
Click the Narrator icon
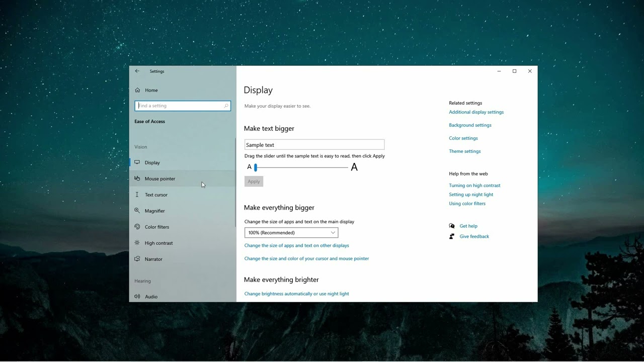(x=137, y=259)
